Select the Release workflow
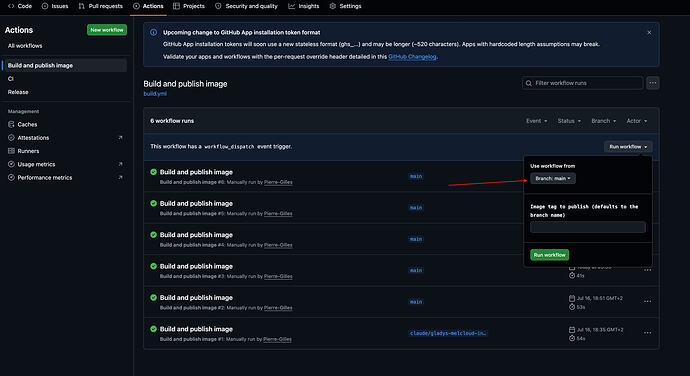The width and height of the screenshot is (690, 376). (x=18, y=92)
